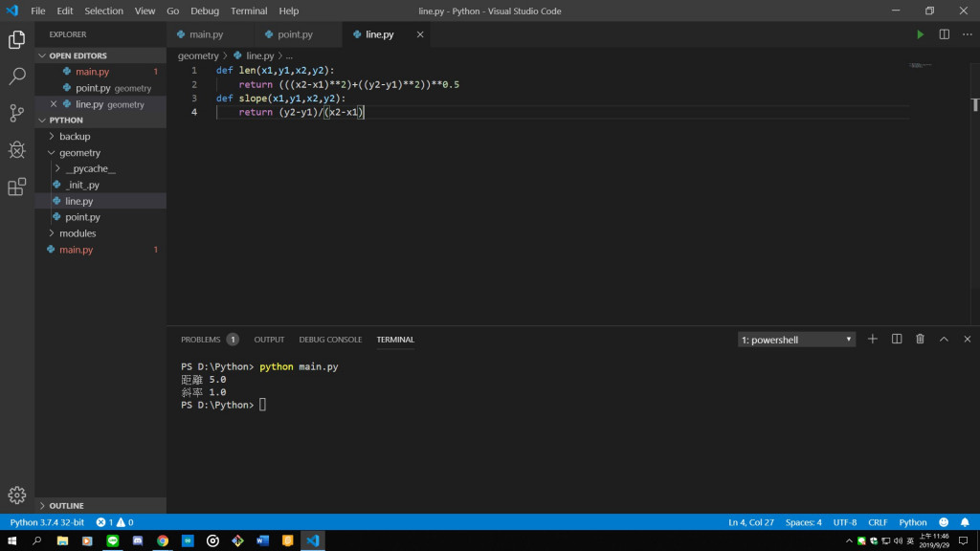Click errors and warnings status indicator
Screen dimensions: 980x551
(x=115, y=522)
